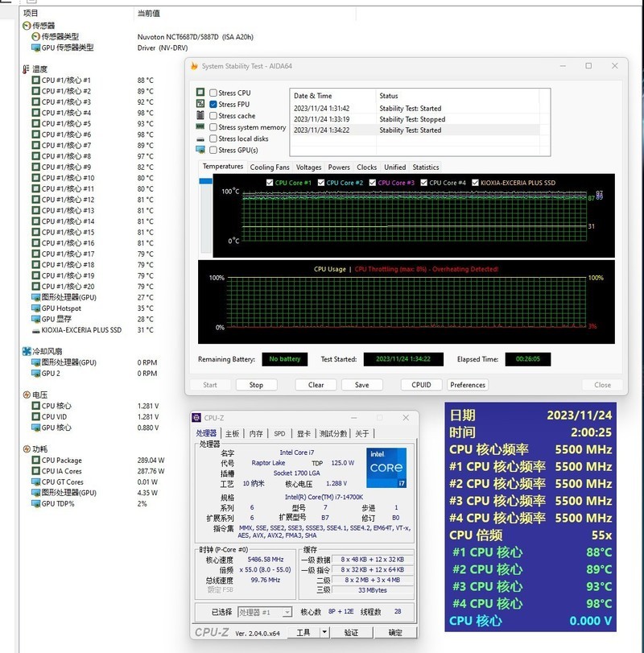Click the 验证 button in CPU-Z
The image size is (644, 653).
coord(351,632)
